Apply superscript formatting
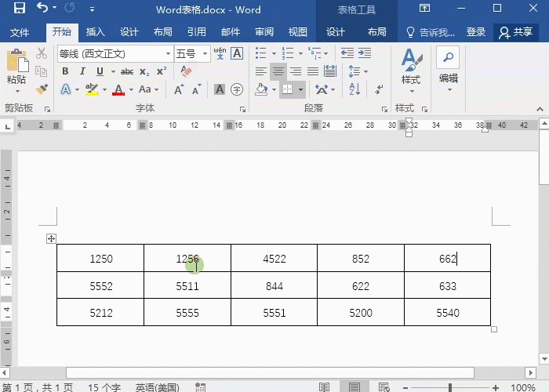The image size is (549, 392). click(x=161, y=71)
